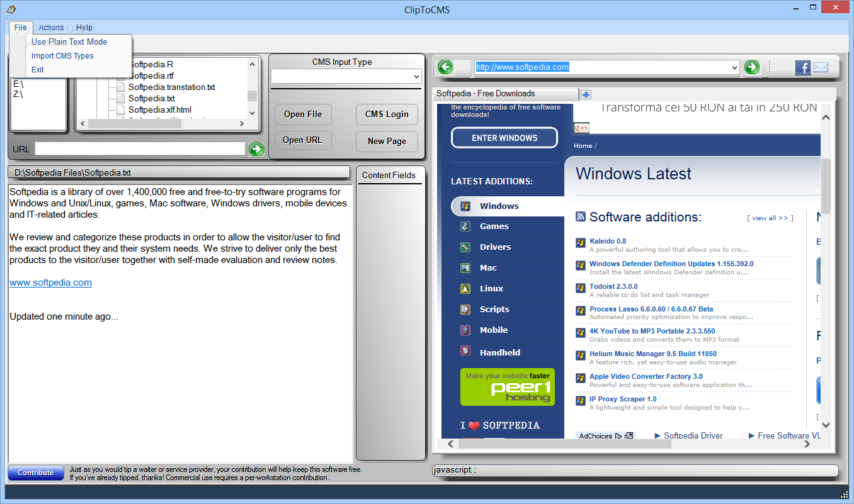Click the javascript status field
Viewport: 854px width, 504px height.
(x=635, y=471)
